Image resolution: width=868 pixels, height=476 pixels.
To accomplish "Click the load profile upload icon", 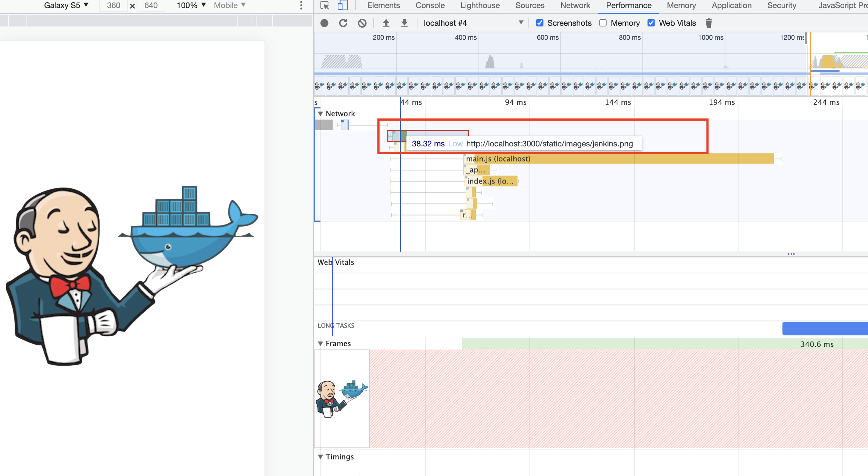I will pyautogui.click(x=386, y=23).
